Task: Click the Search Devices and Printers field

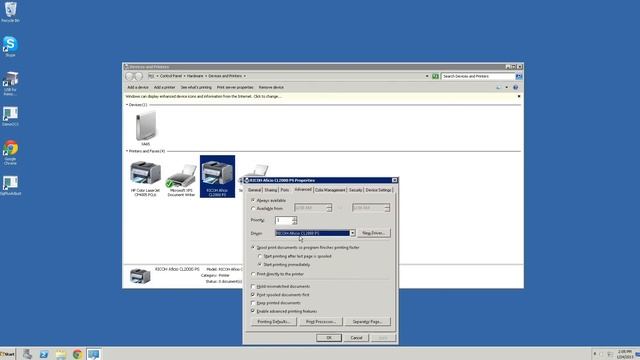Action: [478, 76]
